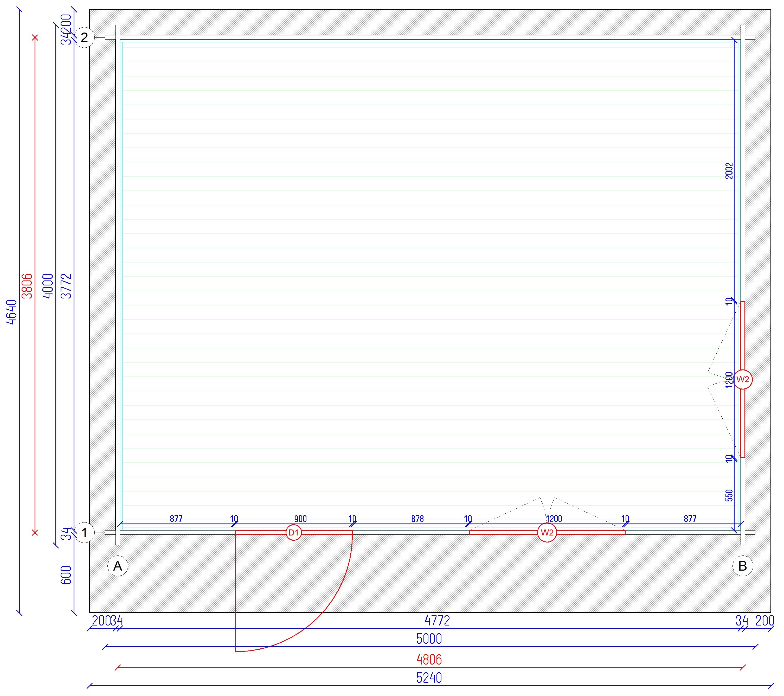
Task: Select the 2002 dimension on right wall
Action: click(729, 171)
